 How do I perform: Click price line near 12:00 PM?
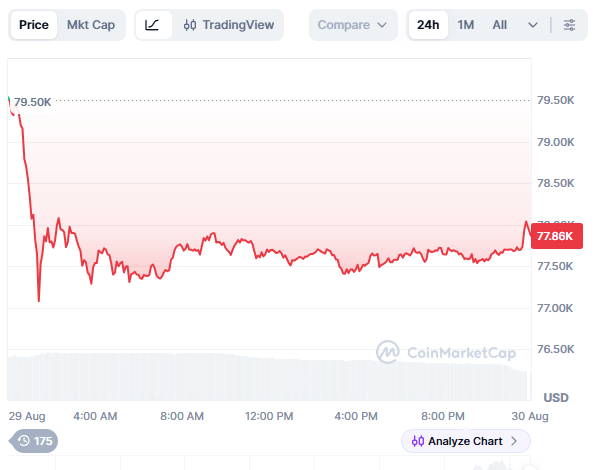(x=269, y=250)
